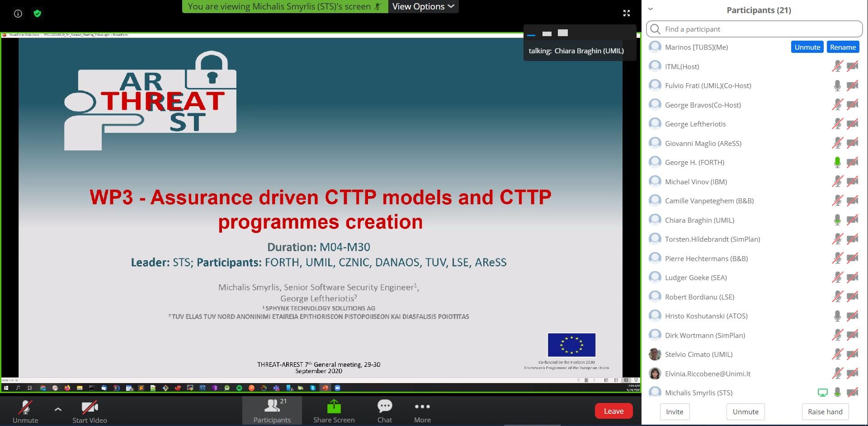This screenshot has width=868, height=426.
Task: Click Camille Vanpeteghem disabled camera icon
Action: pyautogui.click(x=853, y=201)
